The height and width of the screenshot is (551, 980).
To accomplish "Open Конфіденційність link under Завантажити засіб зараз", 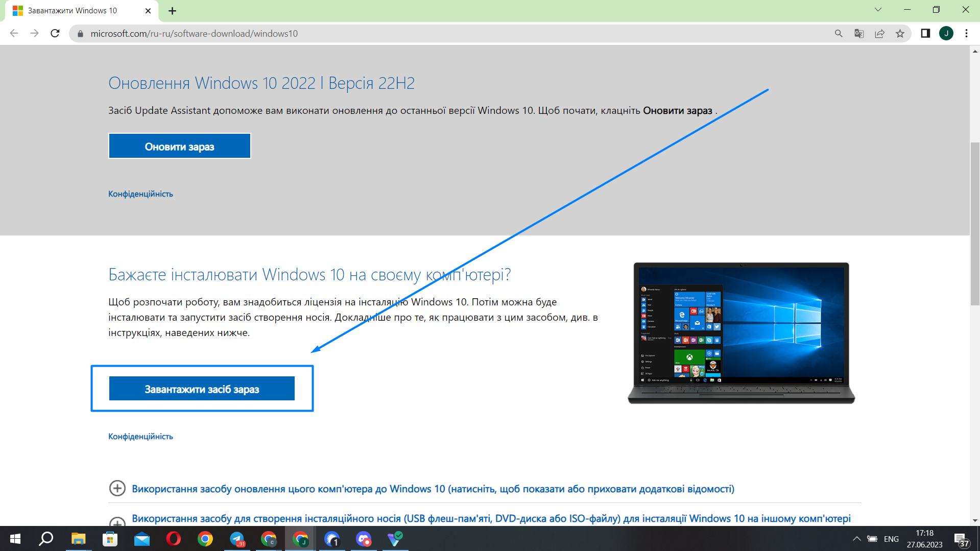I will click(140, 437).
